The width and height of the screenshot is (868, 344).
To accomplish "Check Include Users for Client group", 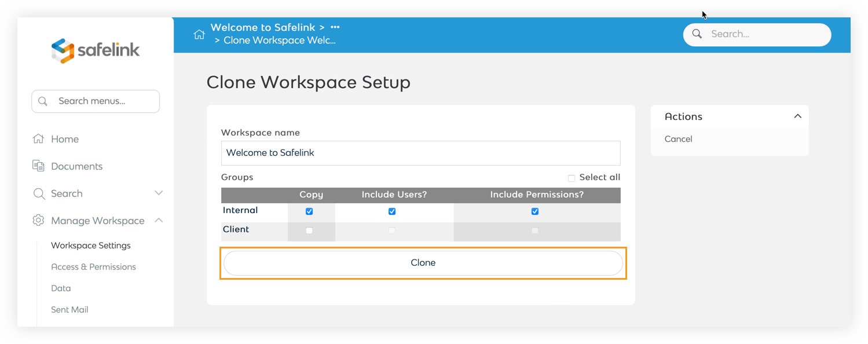I will [392, 230].
